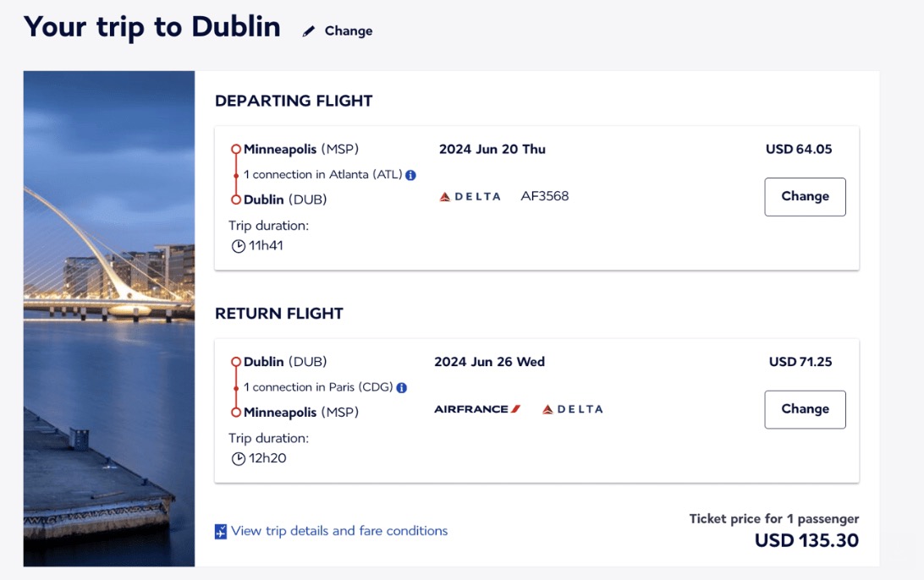Click the Change button for the departing flight

(x=804, y=196)
